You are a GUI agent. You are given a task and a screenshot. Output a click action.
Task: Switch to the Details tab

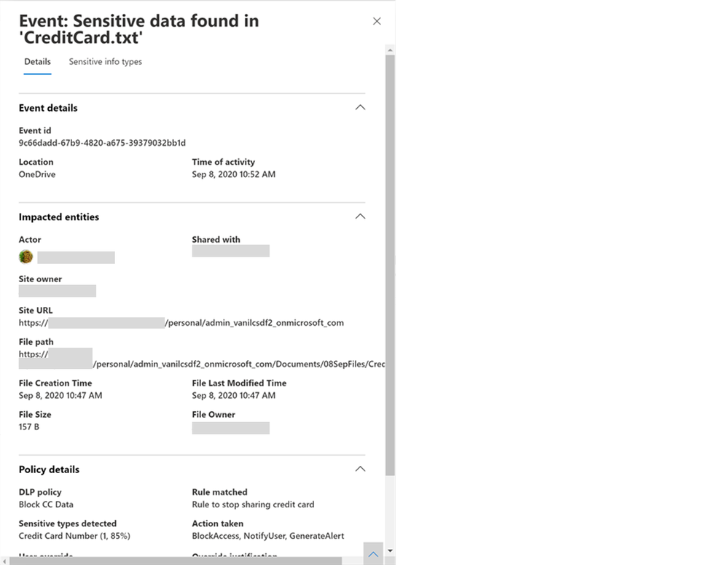(37, 62)
